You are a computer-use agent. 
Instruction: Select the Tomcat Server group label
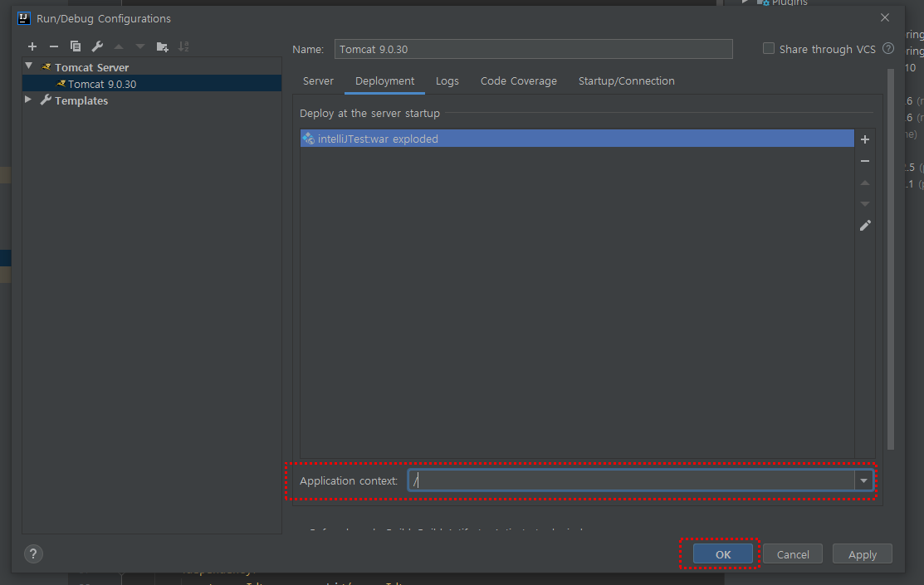click(x=92, y=67)
